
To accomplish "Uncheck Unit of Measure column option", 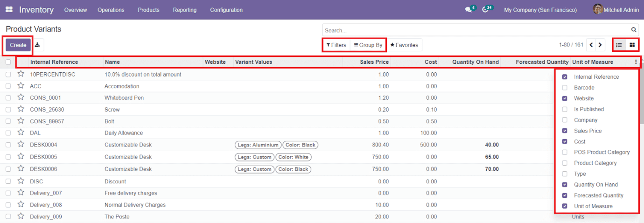I will tap(565, 206).
